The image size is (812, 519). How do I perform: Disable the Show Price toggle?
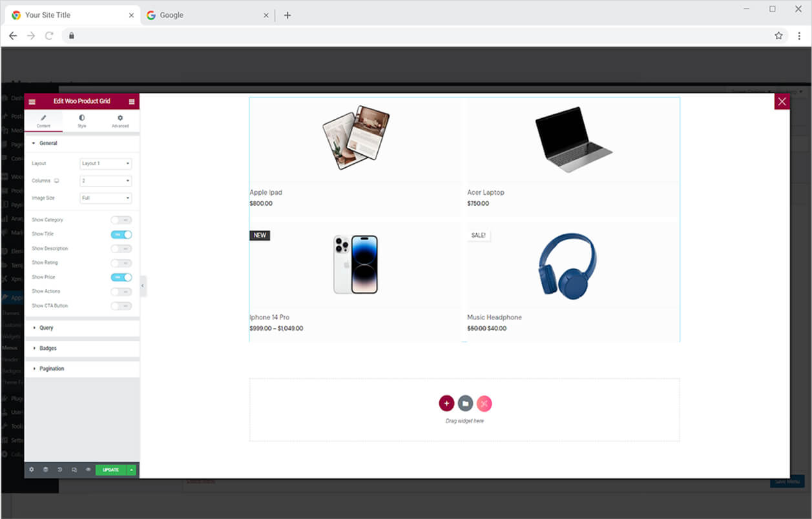(x=121, y=277)
